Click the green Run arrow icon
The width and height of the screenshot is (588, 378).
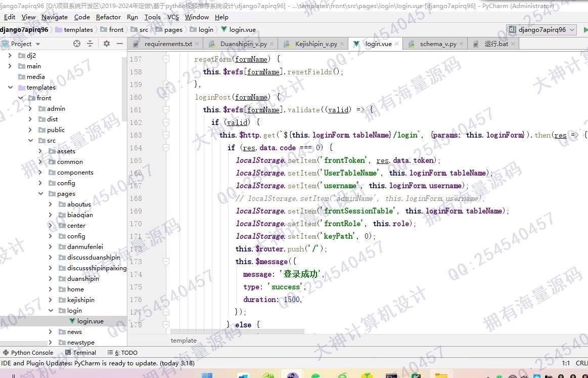(585, 30)
